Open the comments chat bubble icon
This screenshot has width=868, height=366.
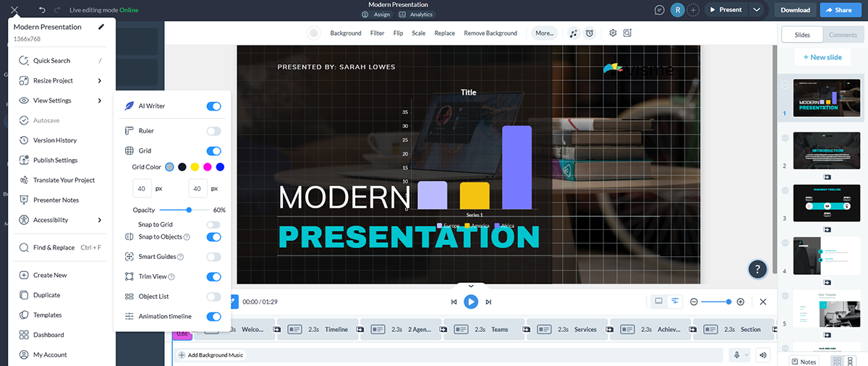(659, 10)
